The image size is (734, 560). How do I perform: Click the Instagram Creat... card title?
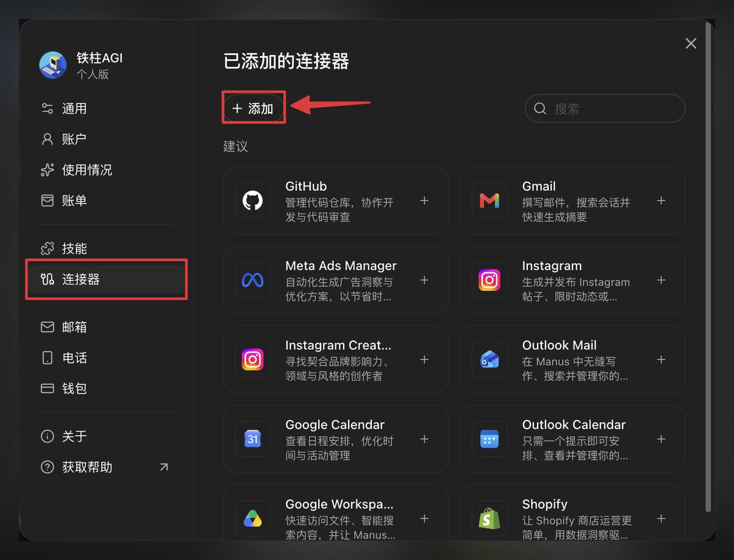point(338,345)
